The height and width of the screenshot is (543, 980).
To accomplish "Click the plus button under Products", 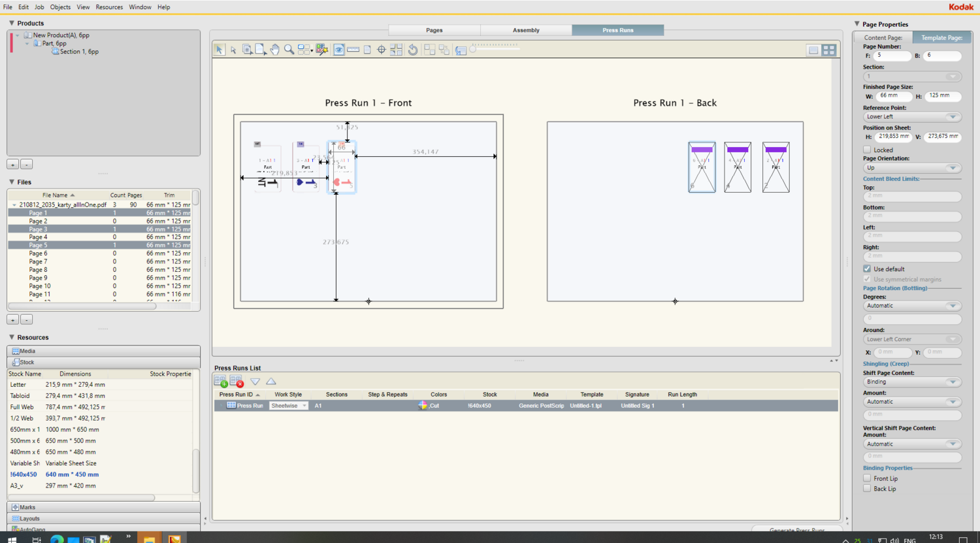I will pyautogui.click(x=13, y=165).
